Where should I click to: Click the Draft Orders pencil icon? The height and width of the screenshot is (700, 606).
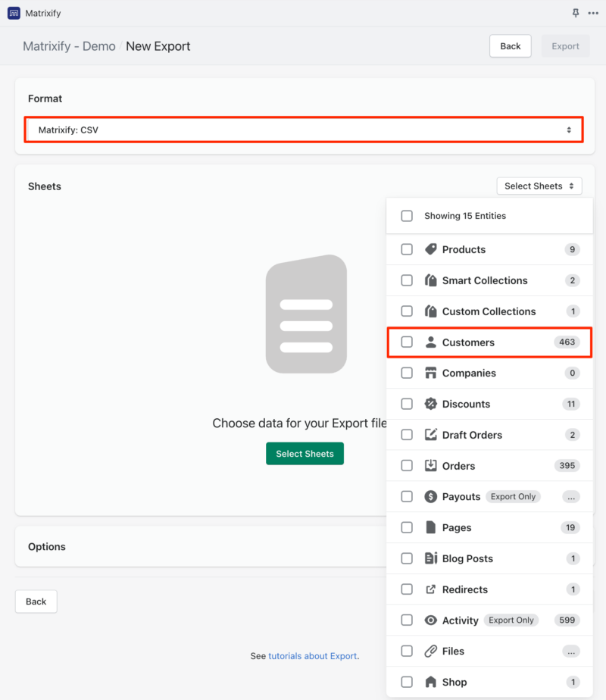[x=430, y=435]
